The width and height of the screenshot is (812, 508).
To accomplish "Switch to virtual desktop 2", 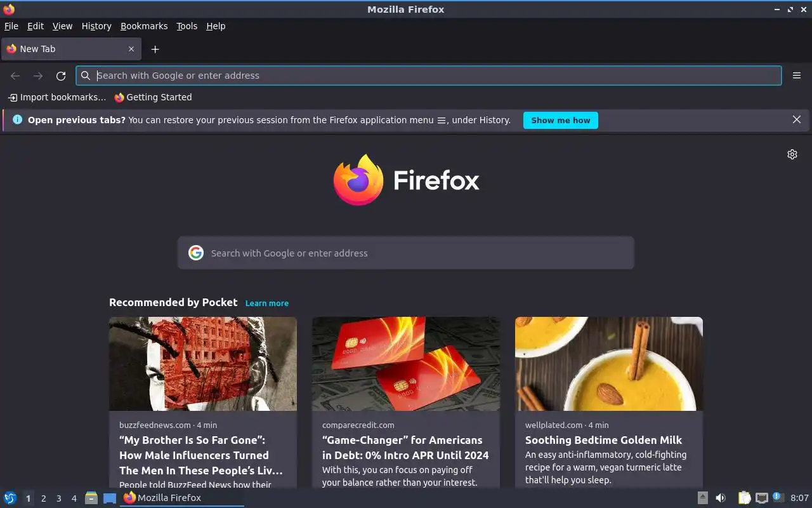I will point(44,498).
